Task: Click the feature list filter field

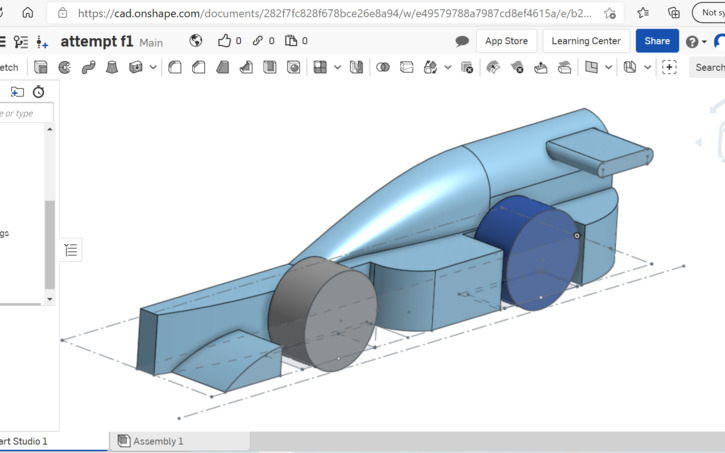Action: click(x=25, y=113)
